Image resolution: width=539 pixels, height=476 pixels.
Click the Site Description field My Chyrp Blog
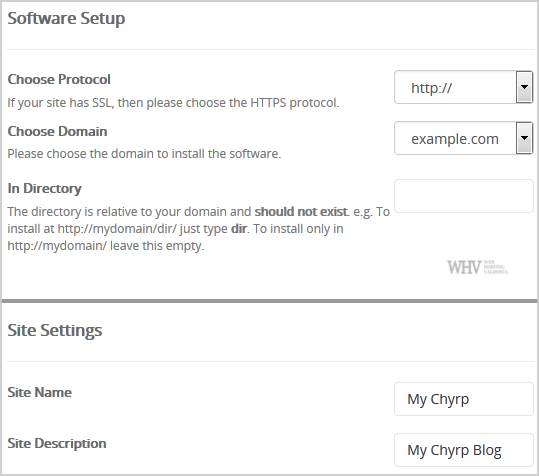tap(464, 450)
